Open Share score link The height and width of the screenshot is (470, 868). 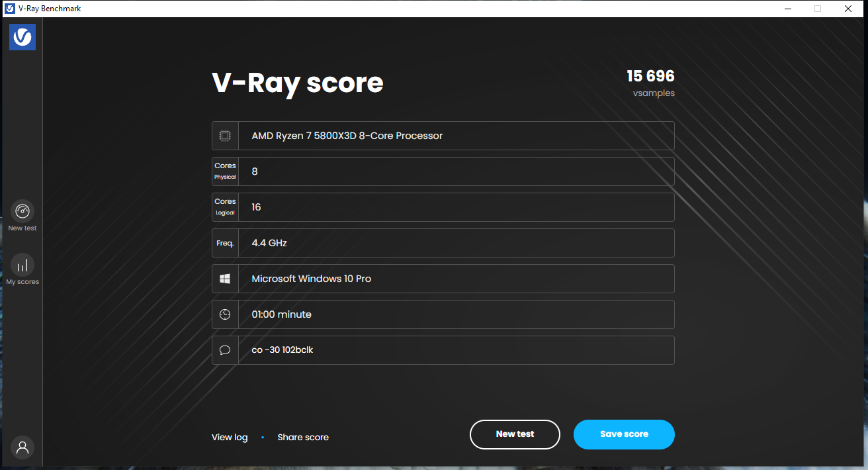pyautogui.click(x=303, y=437)
